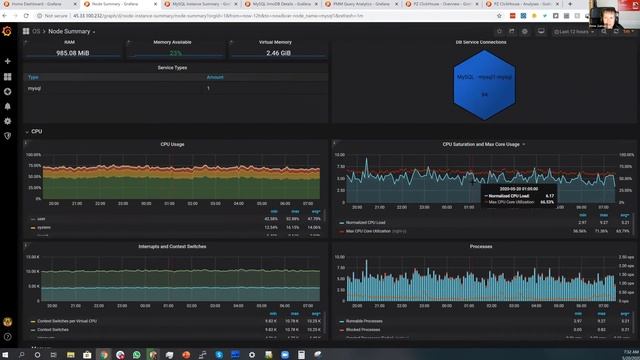Open the refresh interval dropdown
Viewport: 640px width, 360px height.
coord(629,31)
